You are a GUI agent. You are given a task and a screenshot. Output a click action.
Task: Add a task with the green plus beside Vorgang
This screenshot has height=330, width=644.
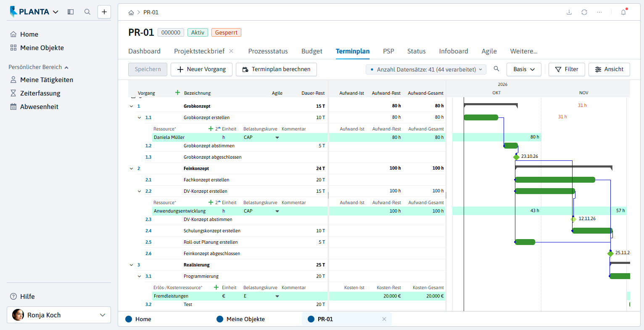[x=177, y=93]
